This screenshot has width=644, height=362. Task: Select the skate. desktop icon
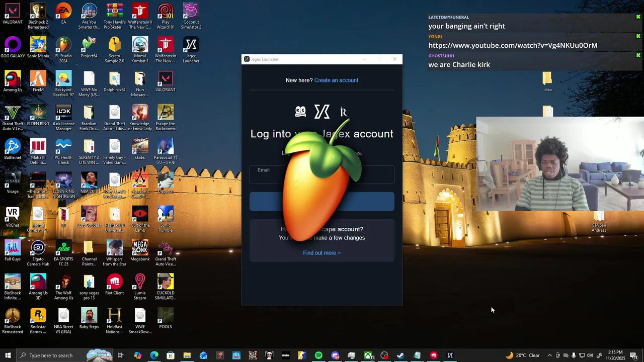(x=140, y=149)
